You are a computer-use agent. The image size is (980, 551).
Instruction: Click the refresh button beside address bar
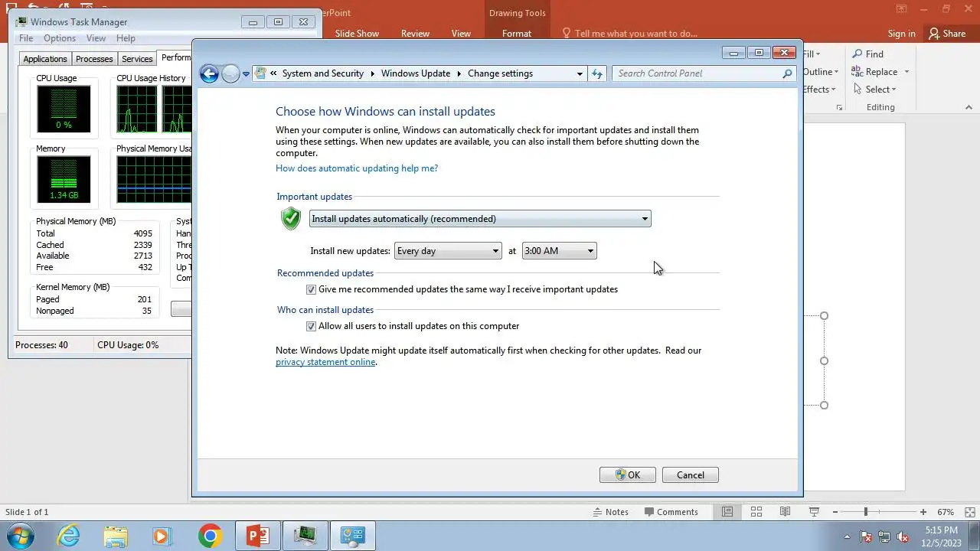597,73
